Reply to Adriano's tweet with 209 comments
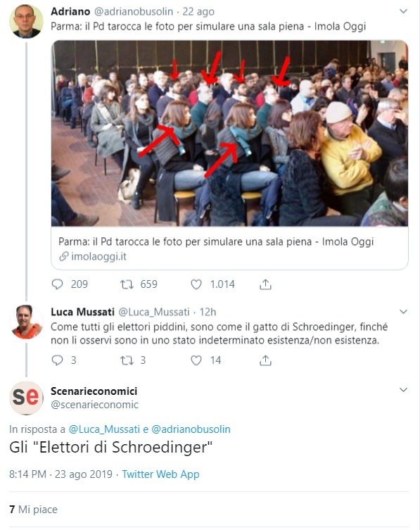 (x=58, y=284)
